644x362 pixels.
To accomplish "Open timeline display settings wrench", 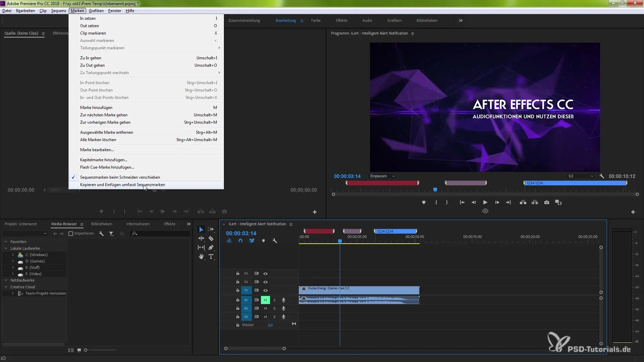I will [275, 241].
